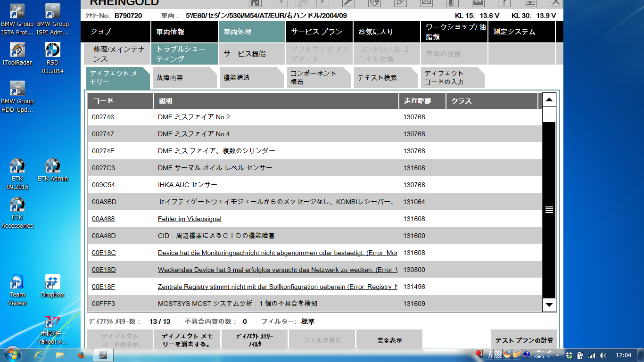Launch Firefox from the taskbar
Screen dimensions: 644x362
pos(81,355)
